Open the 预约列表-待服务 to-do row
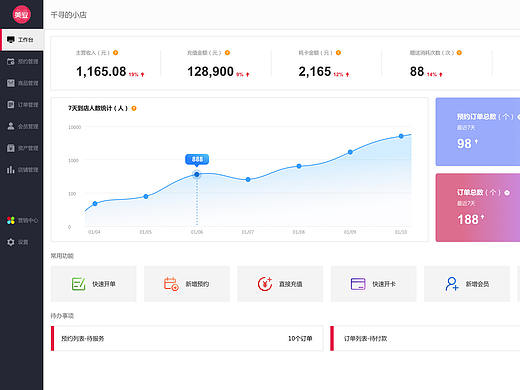Image resolution: width=520 pixels, height=390 pixels. coord(187,338)
